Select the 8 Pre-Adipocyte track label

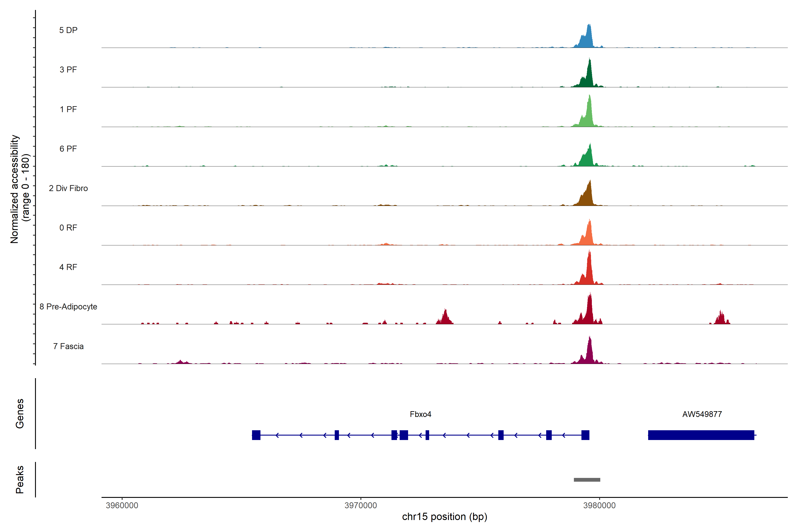pos(68,307)
